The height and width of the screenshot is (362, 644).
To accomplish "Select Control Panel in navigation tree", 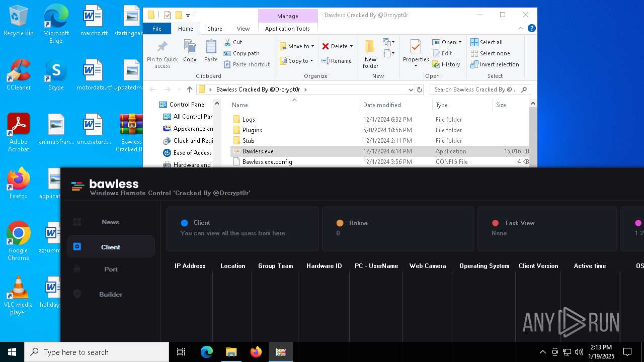I will [187, 105].
